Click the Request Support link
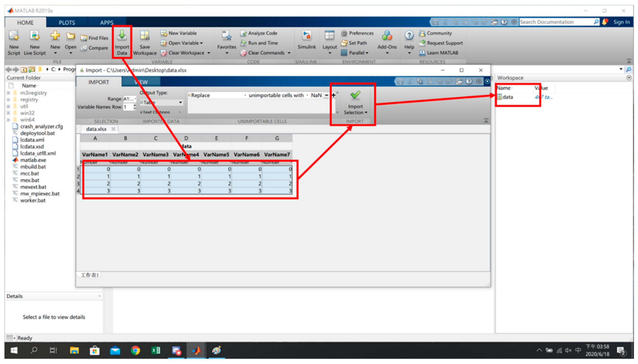The width and height of the screenshot is (638, 364). pos(444,43)
